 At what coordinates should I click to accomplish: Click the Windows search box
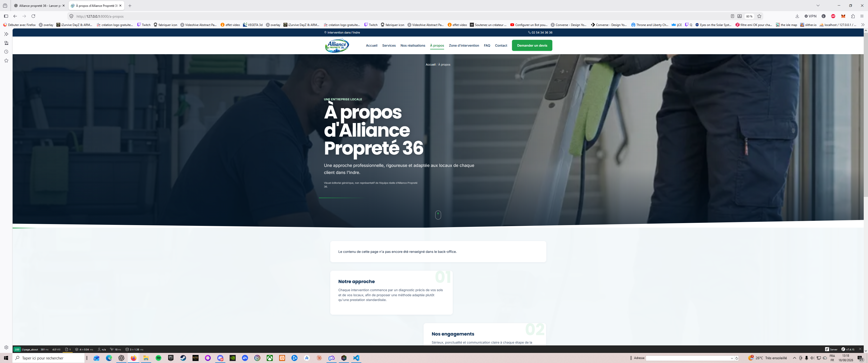pyautogui.click(x=49, y=358)
